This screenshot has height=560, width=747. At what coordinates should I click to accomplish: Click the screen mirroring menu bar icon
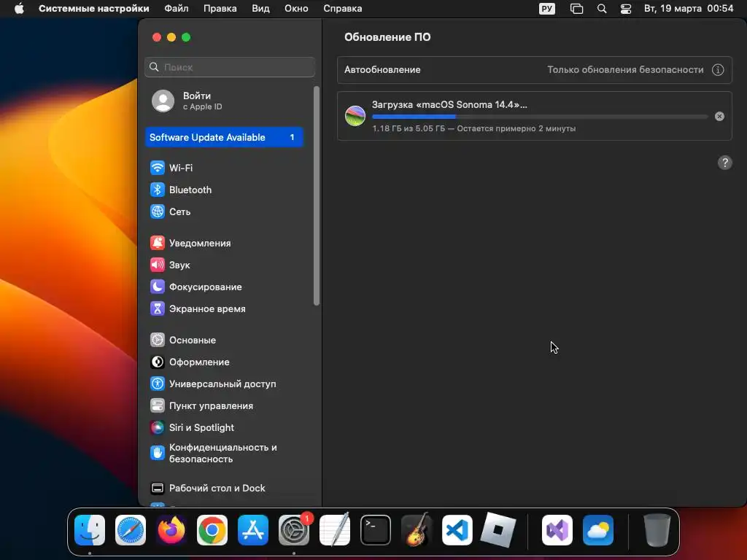(576, 9)
